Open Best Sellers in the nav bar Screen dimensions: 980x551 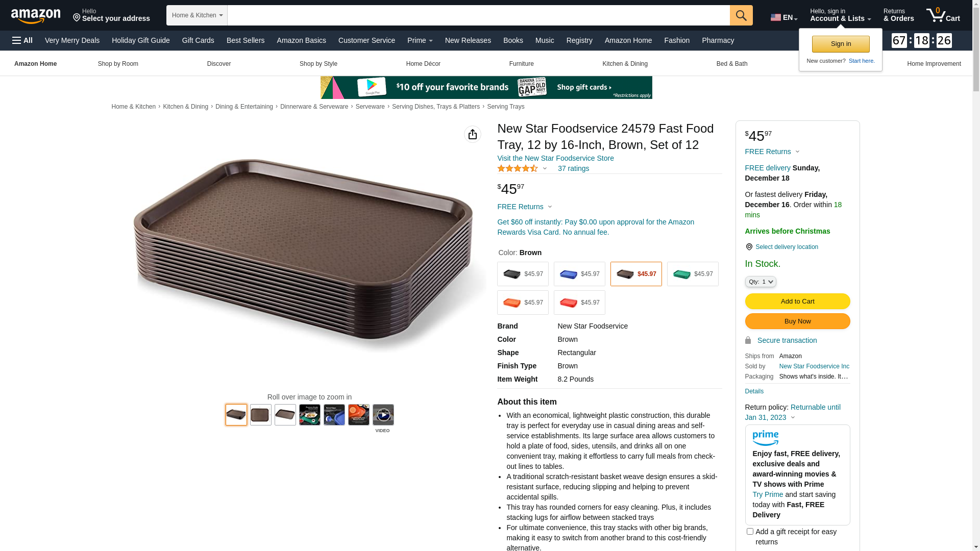(x=246, y=40)
